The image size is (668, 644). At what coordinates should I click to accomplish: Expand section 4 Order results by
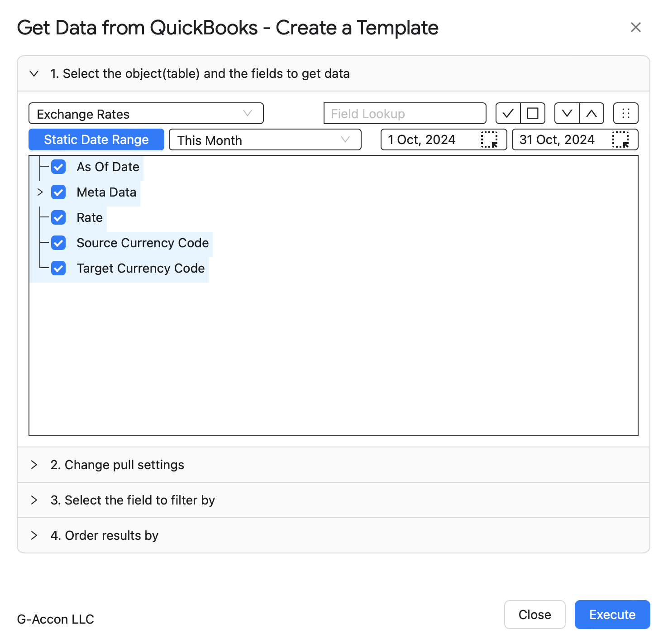(x=334, y=535)
